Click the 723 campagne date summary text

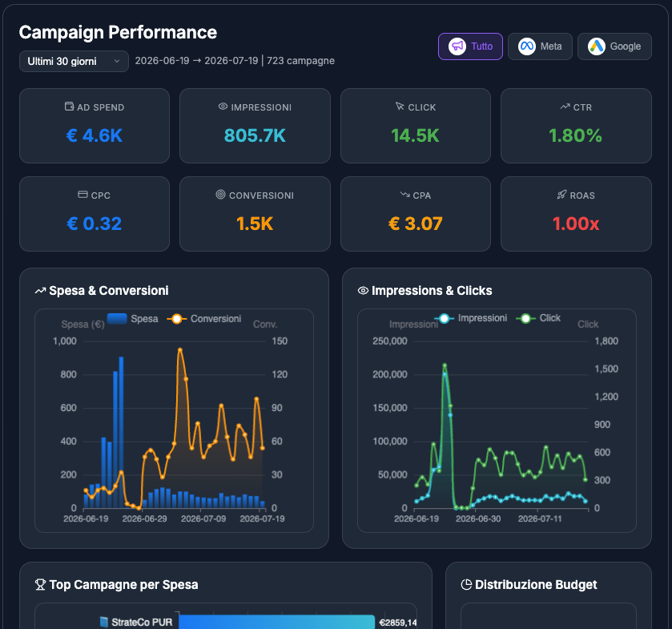[300, 61]
